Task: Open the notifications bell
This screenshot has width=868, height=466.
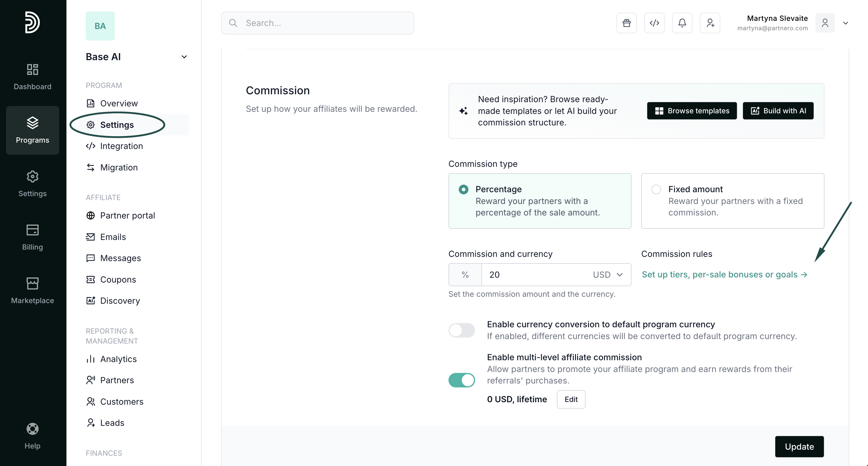Action: 682,23
